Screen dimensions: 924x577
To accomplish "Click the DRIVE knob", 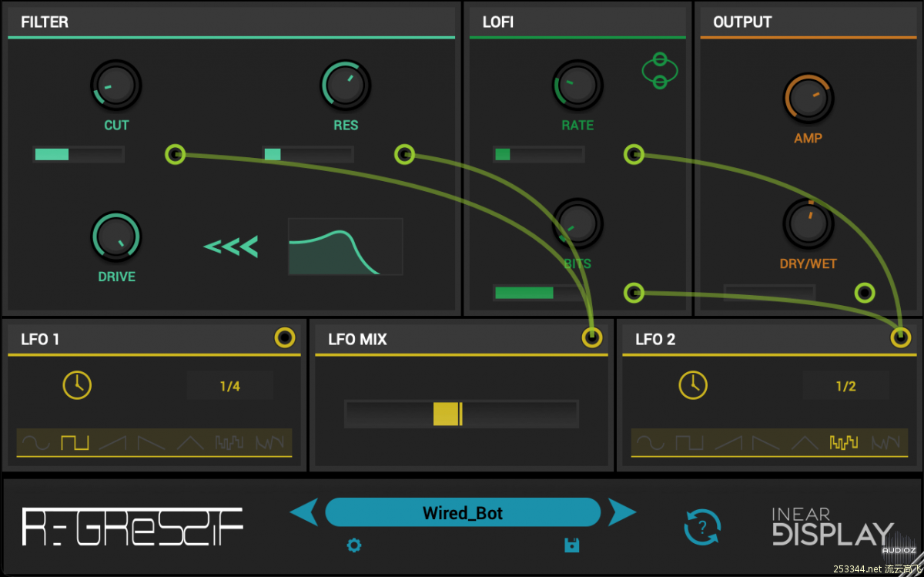I will point(116,237).
